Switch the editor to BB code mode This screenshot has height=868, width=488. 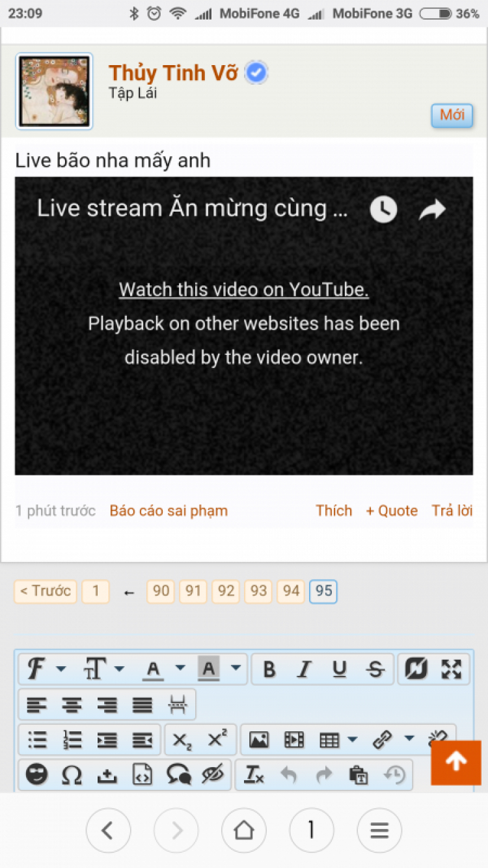pyautogui.click(x=416, y=669)
